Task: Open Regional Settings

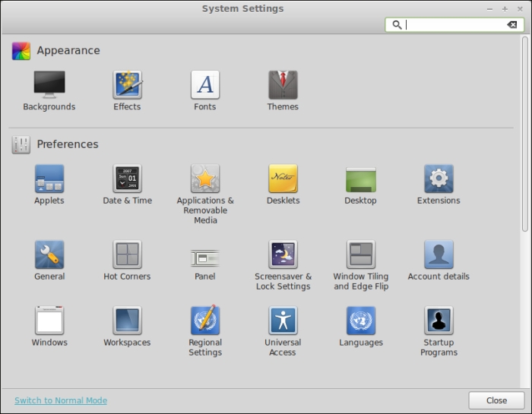Action: tap(205, 331)
